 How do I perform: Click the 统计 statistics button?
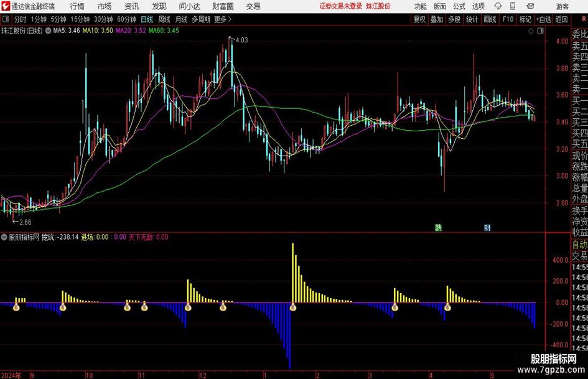coord(472,19)
